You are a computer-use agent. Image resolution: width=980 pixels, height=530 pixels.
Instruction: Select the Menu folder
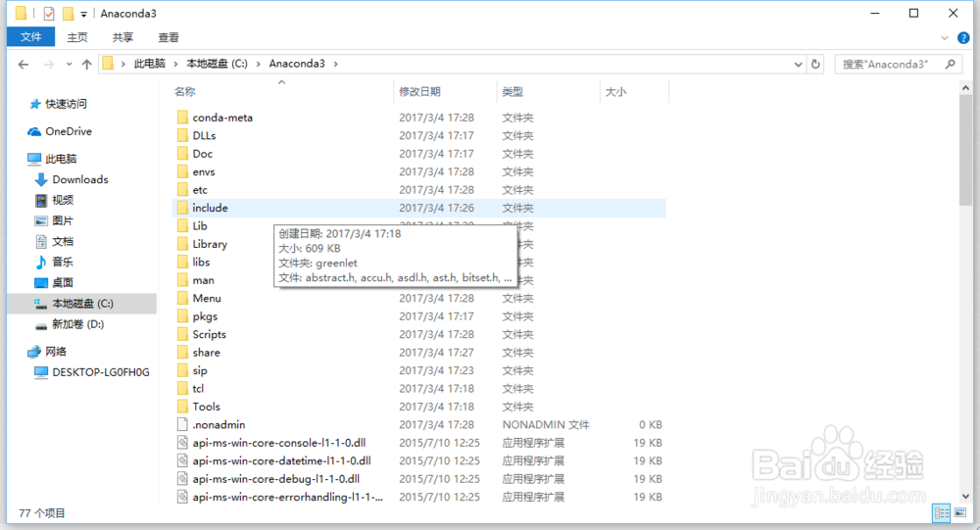(x=206, y=298)
